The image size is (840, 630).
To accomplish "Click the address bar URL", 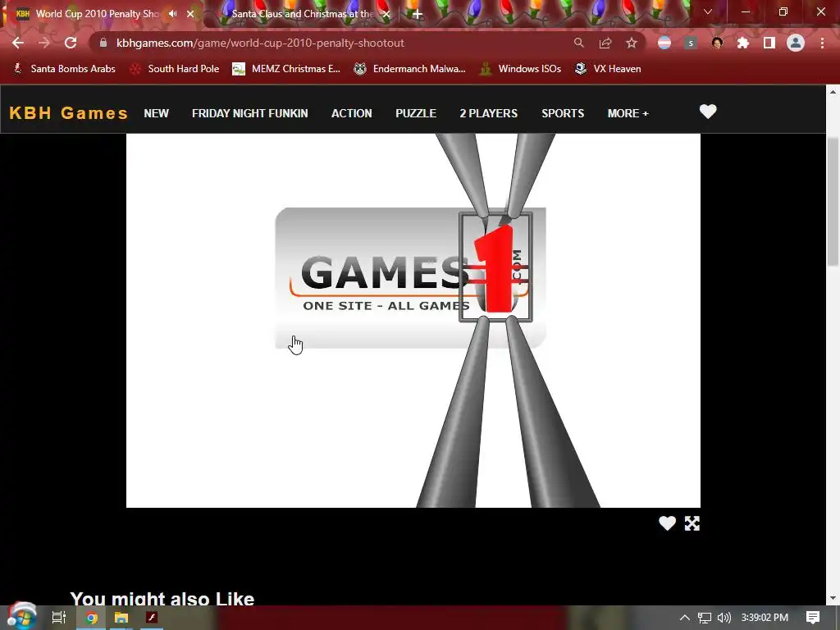I will [x=260, y=43].
